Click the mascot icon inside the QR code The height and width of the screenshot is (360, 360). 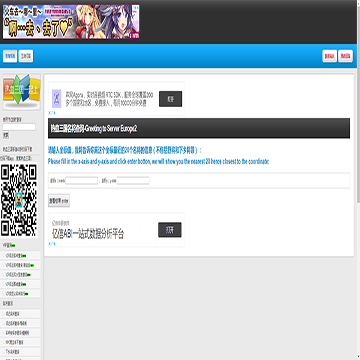19,200
